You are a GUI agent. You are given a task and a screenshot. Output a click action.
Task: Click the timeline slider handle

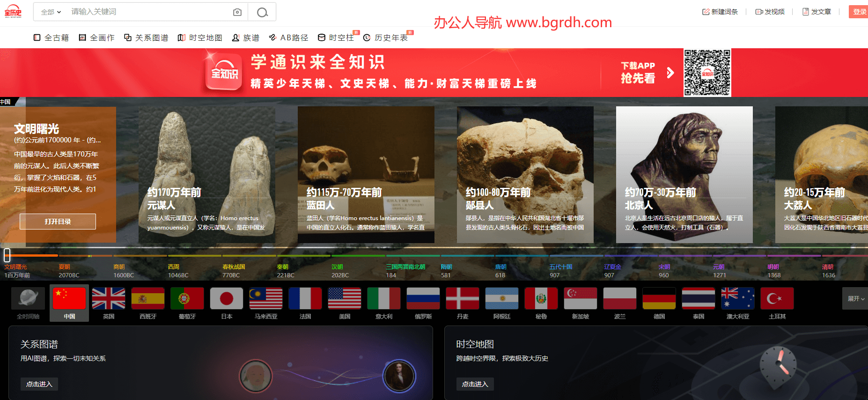7,255
